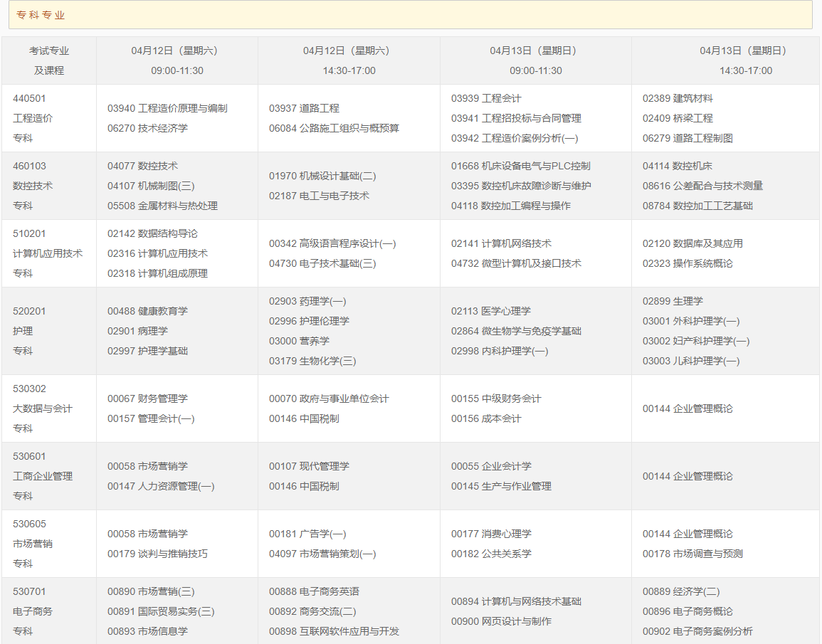Select the 440501 工程造价 major cell
The image size is (822, 644).
49,118
